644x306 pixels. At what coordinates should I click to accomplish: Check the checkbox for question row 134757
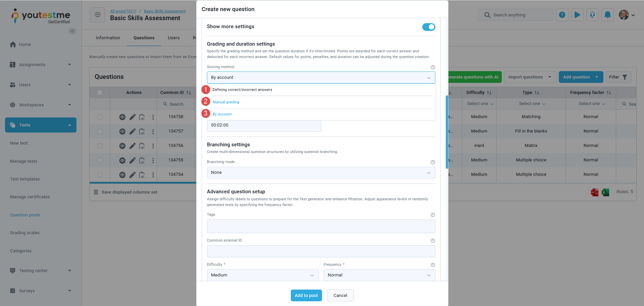(x=100, y=131)
